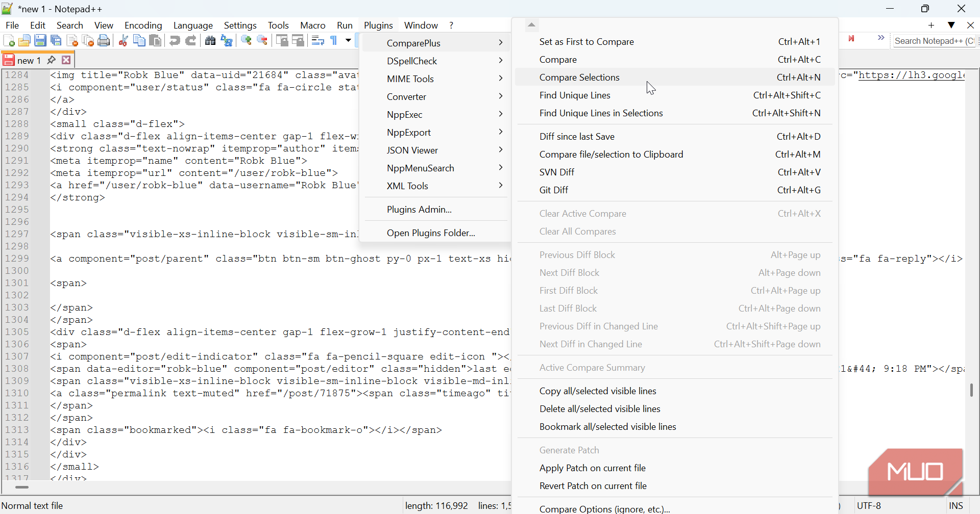This screenshot has height=514, width=980.
Task: Open a file using the folder toolbar icon
Action: pyautogui.click(x=24, y=41)
